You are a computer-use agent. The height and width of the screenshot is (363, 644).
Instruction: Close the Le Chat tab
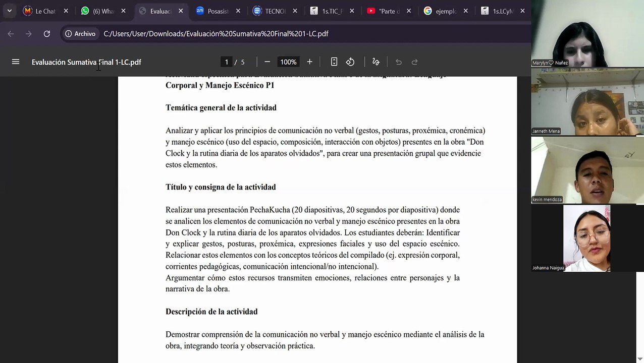tap(66, 11)
